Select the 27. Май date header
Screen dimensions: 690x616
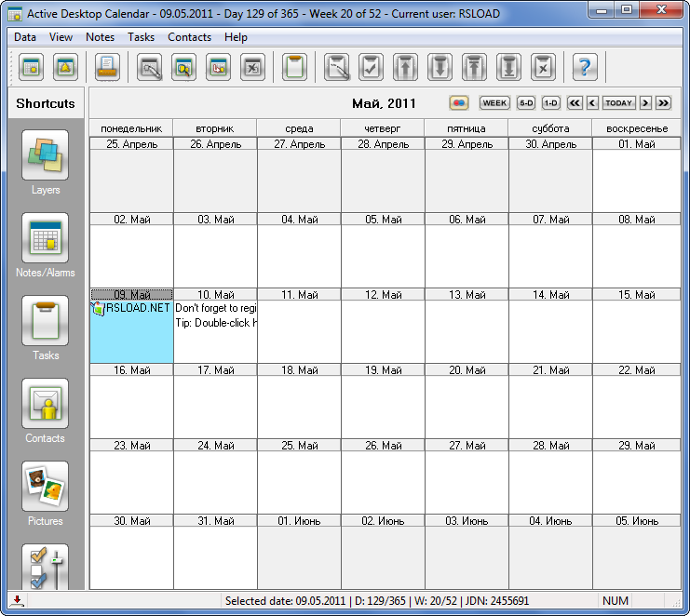(467, 446)
